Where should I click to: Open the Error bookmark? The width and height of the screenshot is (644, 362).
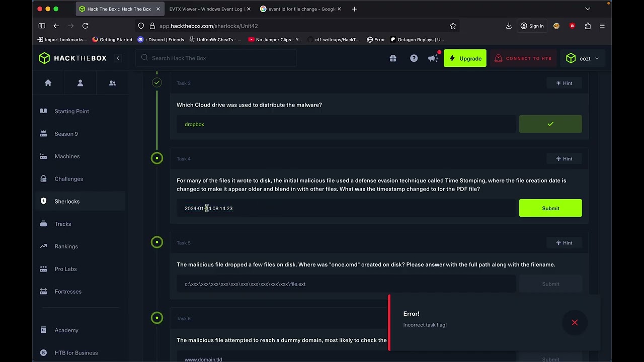(x=376, y=40)
